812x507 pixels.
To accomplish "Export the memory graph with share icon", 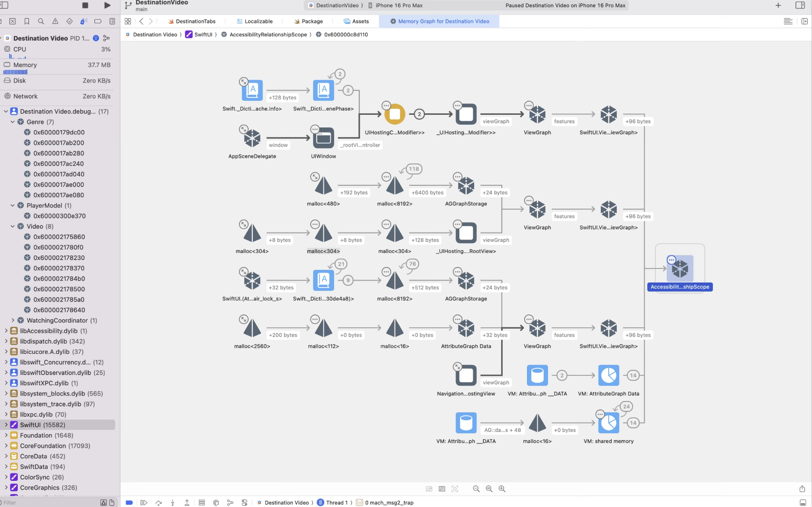I will coord(802,489).
